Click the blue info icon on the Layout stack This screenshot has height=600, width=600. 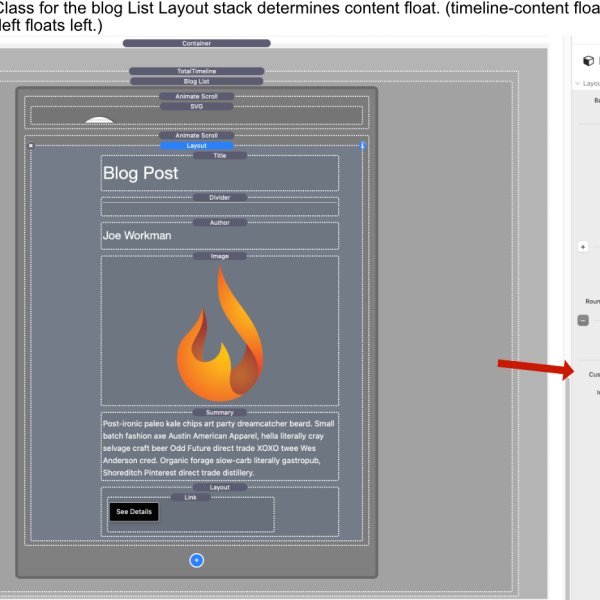(362, 146)
